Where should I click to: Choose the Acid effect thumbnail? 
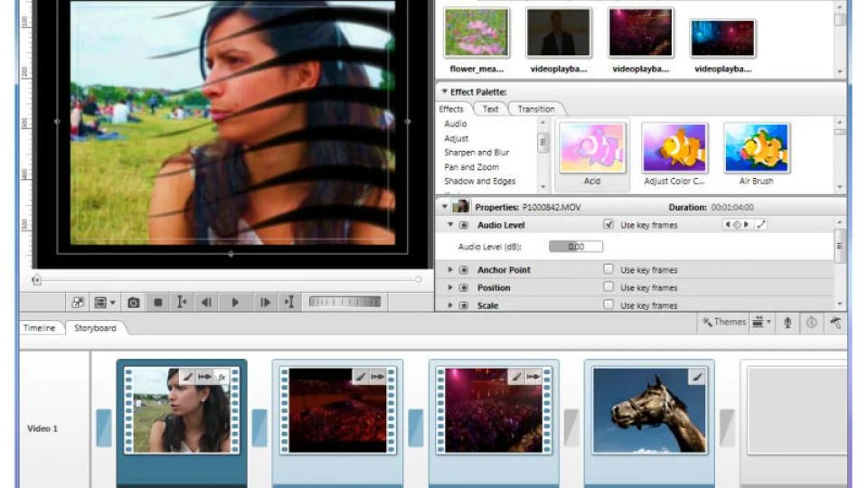[x=592, y=148]
